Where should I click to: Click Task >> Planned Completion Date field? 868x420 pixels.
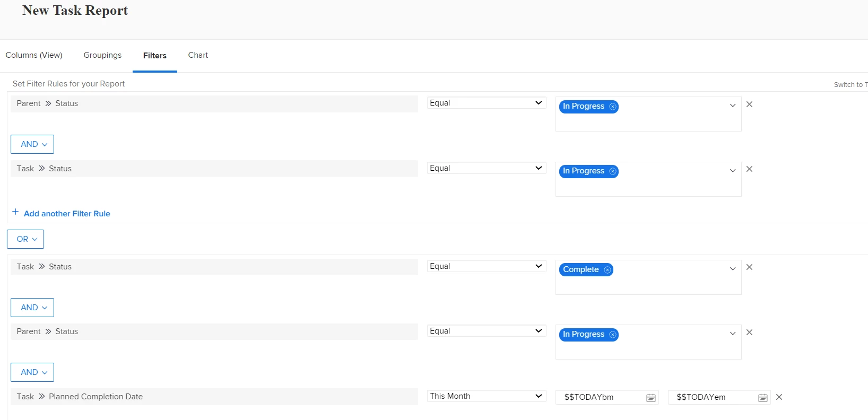point(214,397)
